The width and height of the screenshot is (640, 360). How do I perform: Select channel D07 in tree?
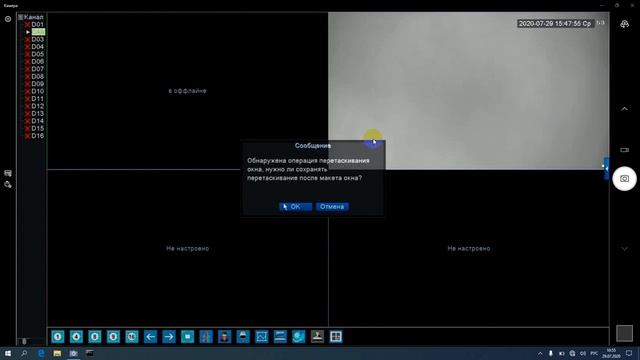pyautogui.click(x=37, y=69)
